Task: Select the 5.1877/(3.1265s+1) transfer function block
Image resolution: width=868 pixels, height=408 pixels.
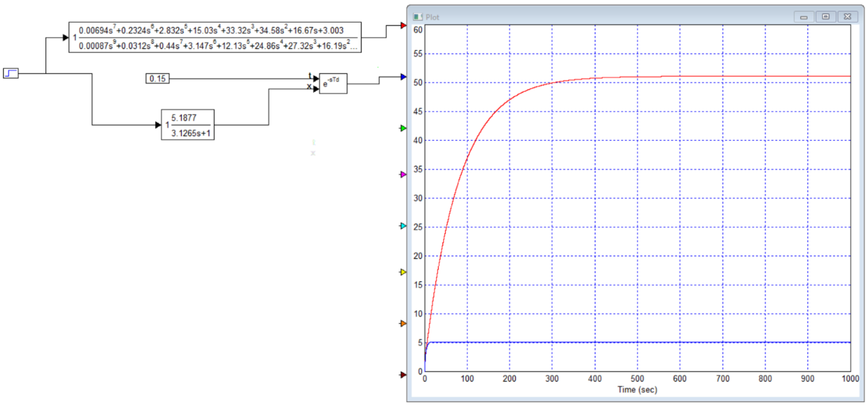Action: [x=188, y=125]
